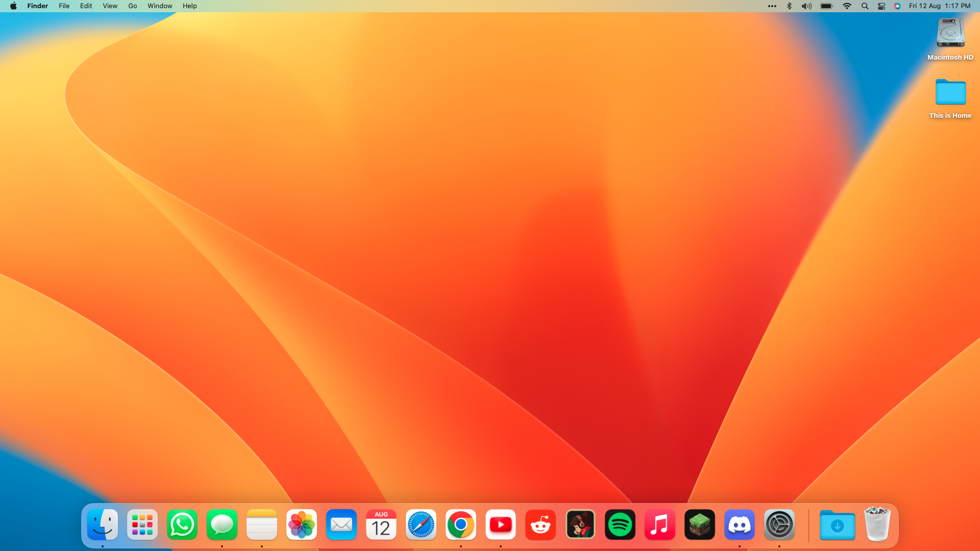Open the Apple menu
The image size is (980, 551).
pos(13,6)
